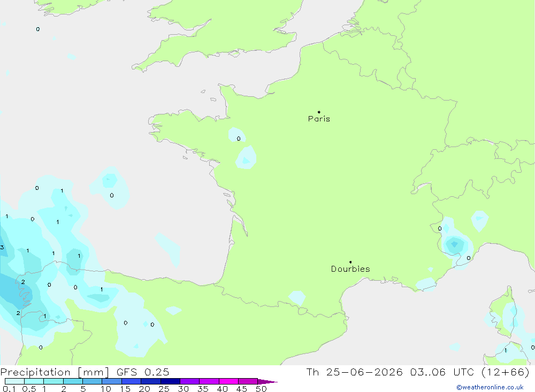Pick the 10–15 mm legend swatch
The width and height of the screenshot is (535, 392).
112,381
